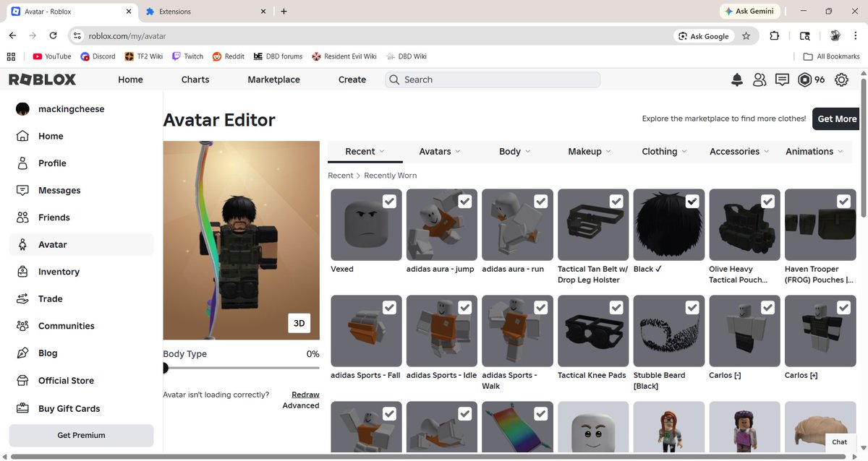Click the Get Premium button
Screen dimensions: 868x461
[81, 435]
